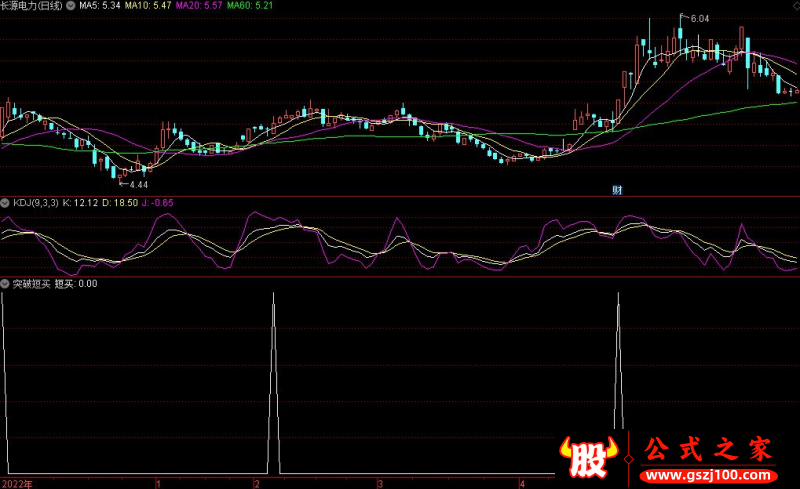Select the MA10 moving average label
Viewport: 800px width, 489px height.
(147, 5)
